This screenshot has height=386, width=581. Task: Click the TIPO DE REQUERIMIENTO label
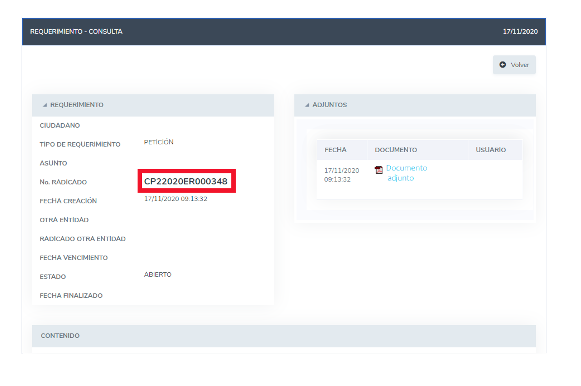(x=80, y=144)
